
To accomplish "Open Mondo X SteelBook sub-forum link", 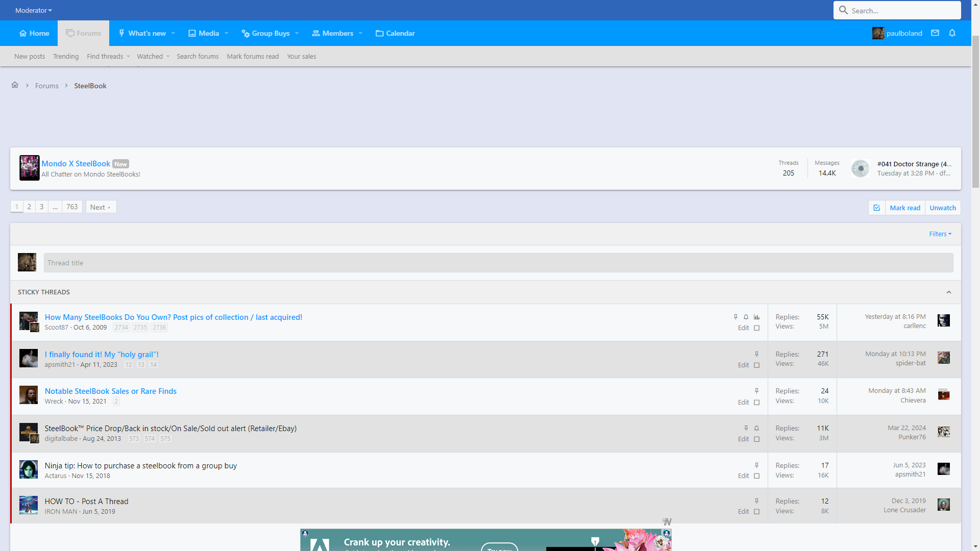I will (76, 163).
